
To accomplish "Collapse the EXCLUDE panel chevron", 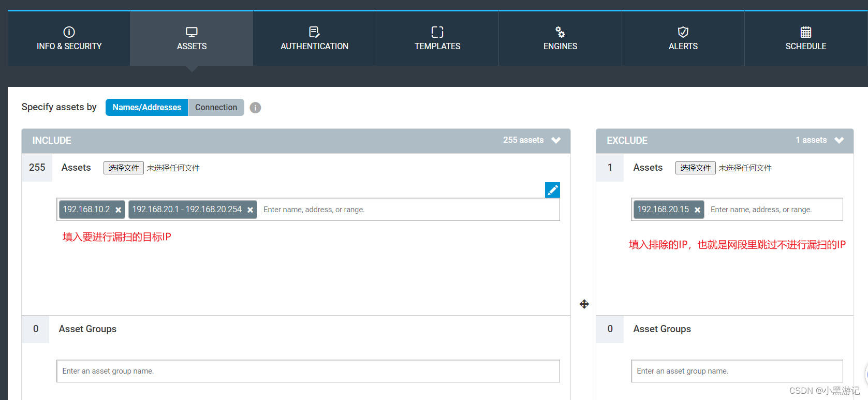I will (839, 140).
